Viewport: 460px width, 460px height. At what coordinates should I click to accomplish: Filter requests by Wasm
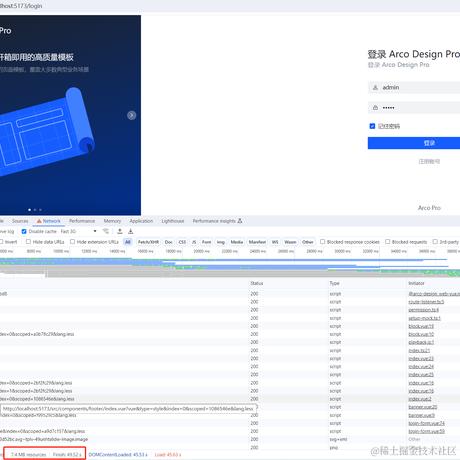click(x=290, y=242)
